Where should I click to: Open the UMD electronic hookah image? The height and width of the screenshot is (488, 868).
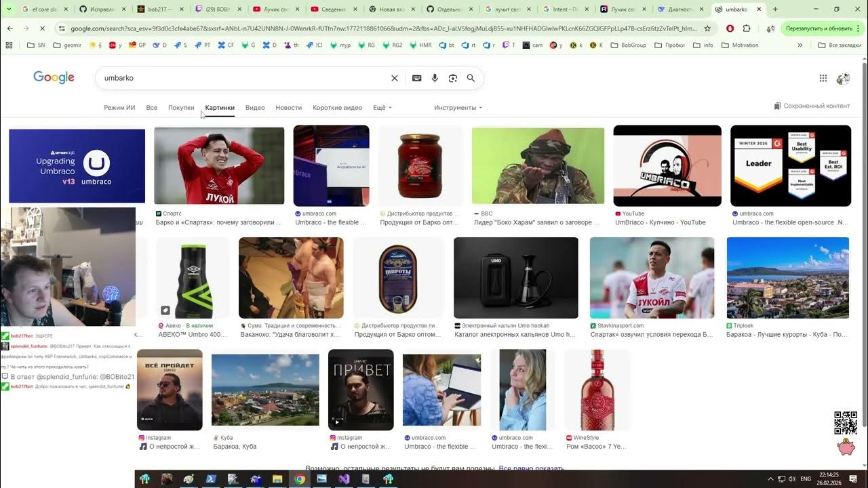point(516,278)
